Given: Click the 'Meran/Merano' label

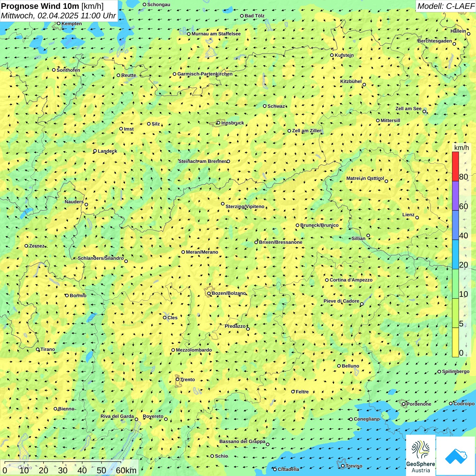Looking at the screenshot, I should point(202,252).
